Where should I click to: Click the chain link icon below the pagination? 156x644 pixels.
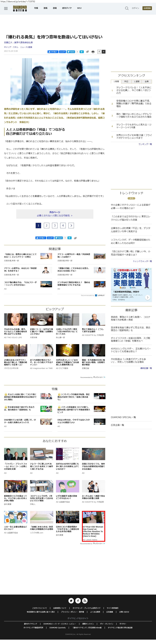[x=75, y=238]
